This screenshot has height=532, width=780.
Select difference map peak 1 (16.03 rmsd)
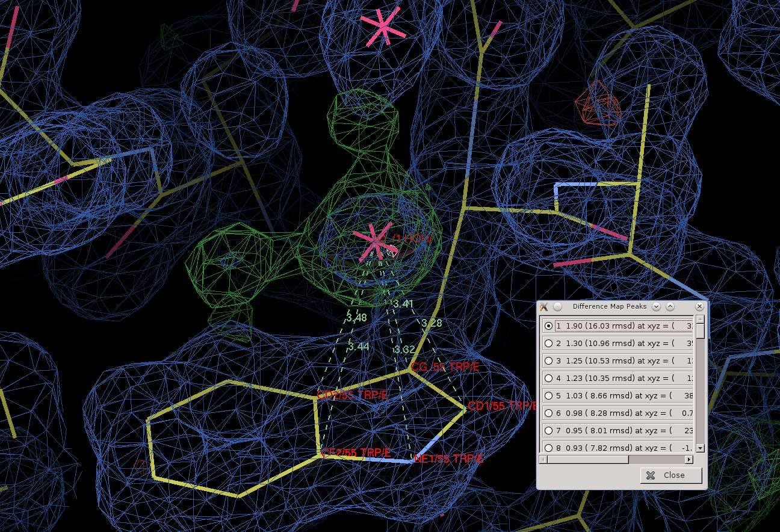pos(548,326)
